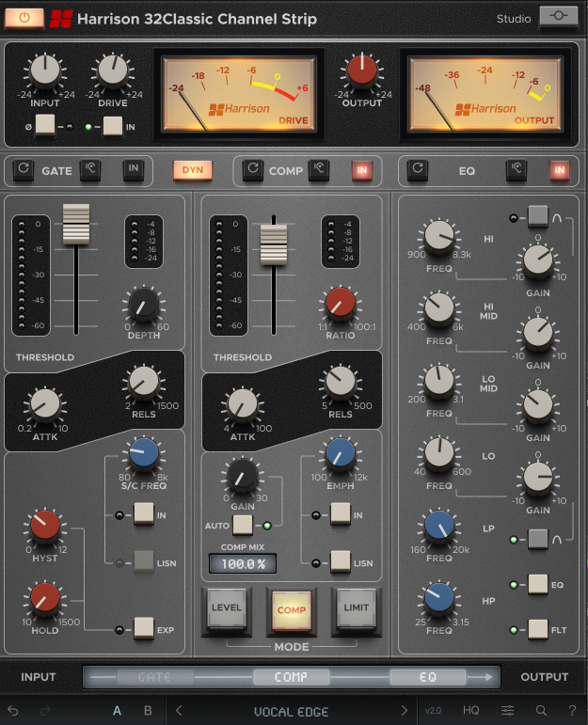Click the gate RELS knob
The image size is (588, 725).
coord(144,383)
